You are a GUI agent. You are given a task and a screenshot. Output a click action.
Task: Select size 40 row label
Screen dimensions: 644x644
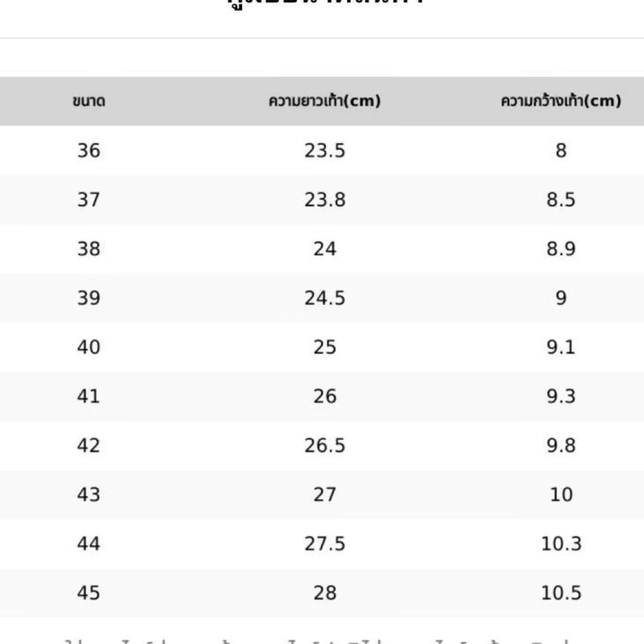[x=89, y=347]
